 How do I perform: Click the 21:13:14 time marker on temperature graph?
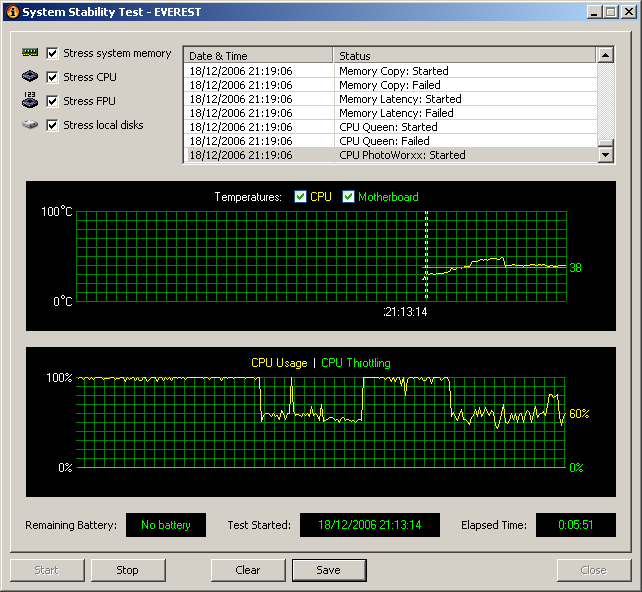405,312
